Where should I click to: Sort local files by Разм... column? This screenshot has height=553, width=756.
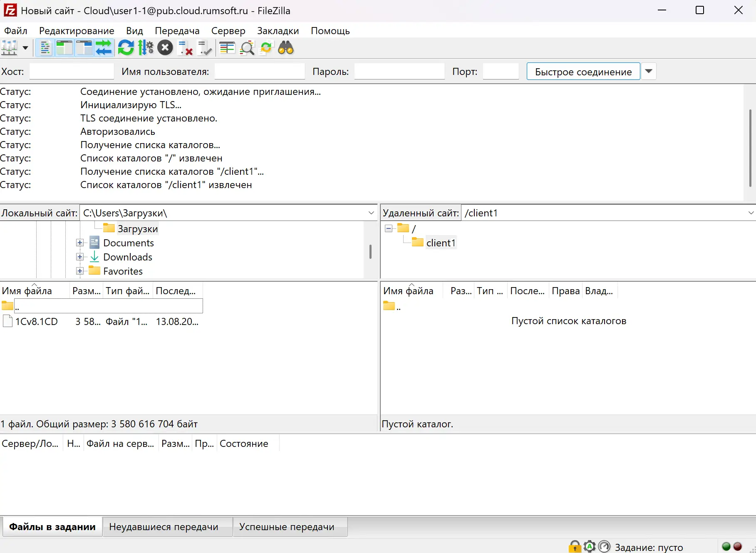coord(86,290)
